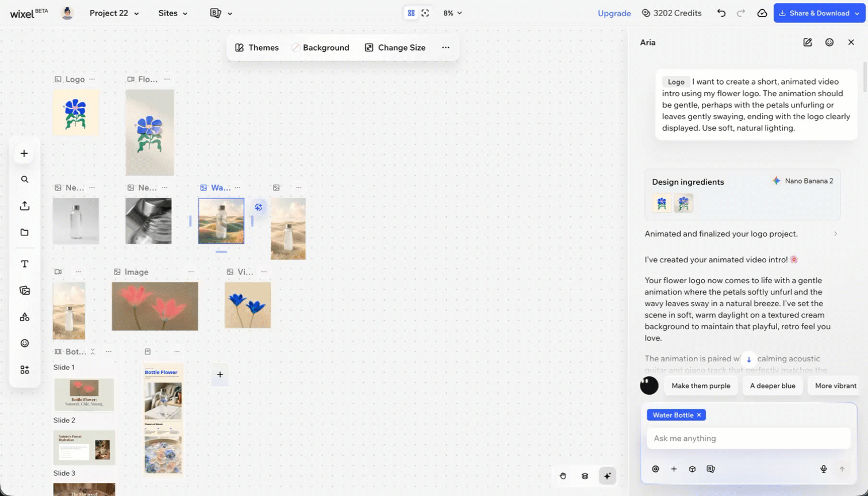Open the brand kit dropdown in top bar
This screenshot has width=868, height=496.
click(221, 13)
